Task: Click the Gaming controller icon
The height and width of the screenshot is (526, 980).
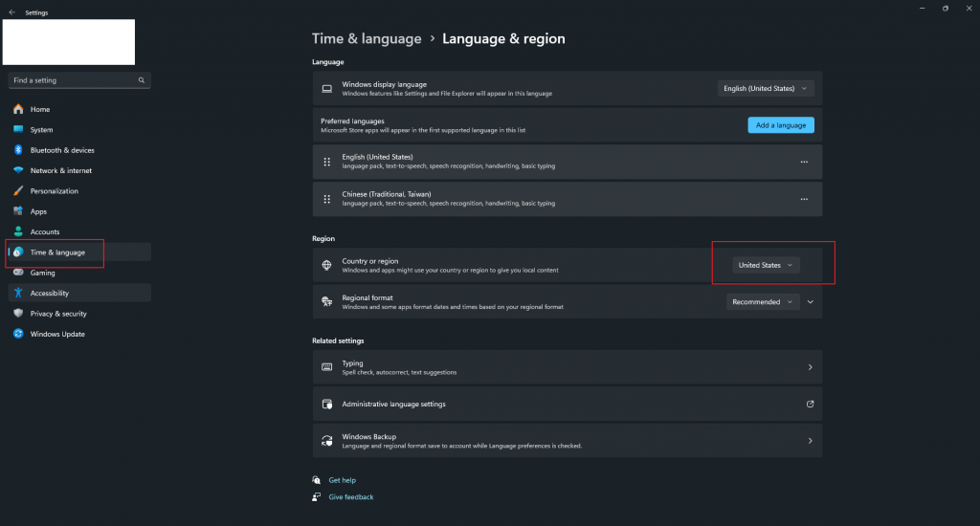Action: click(18, 273)
